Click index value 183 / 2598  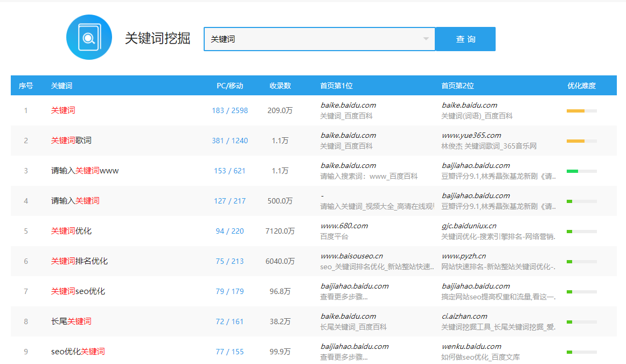[230, 110]
